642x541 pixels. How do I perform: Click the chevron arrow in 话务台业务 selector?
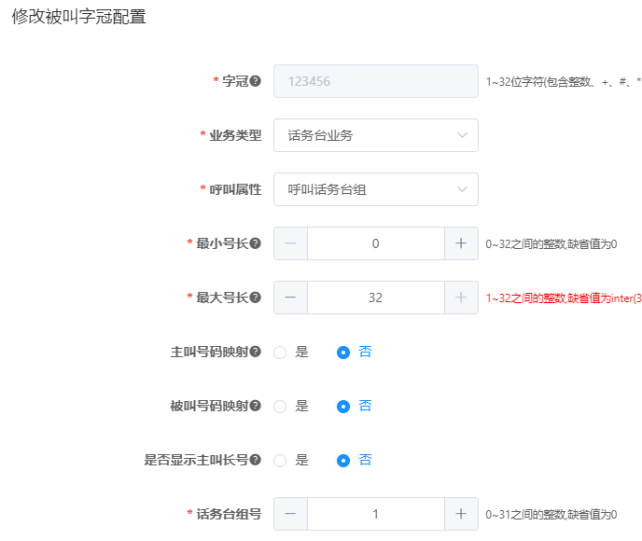[x=462, y=135]
